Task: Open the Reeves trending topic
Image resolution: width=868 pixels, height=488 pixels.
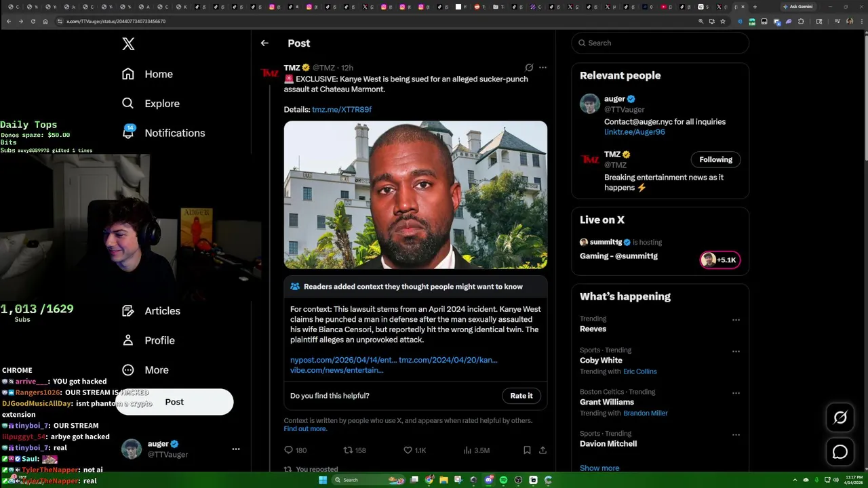Action: 593,329
